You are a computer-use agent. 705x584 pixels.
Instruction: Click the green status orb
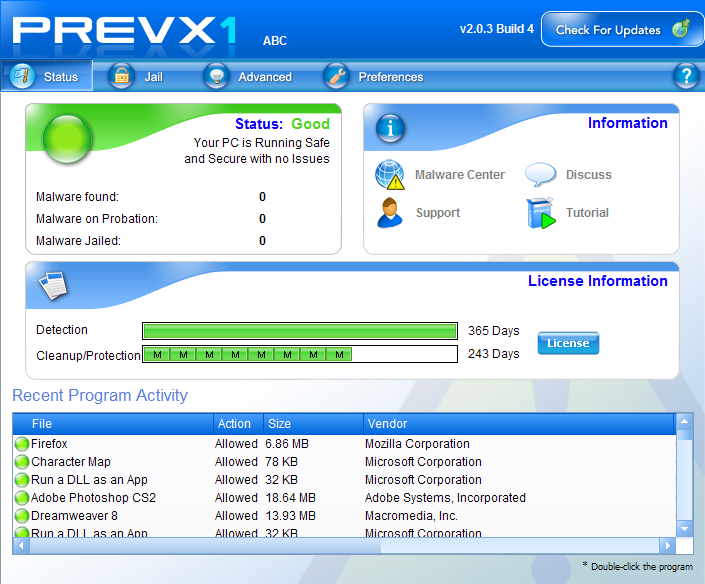coord(67,139)
